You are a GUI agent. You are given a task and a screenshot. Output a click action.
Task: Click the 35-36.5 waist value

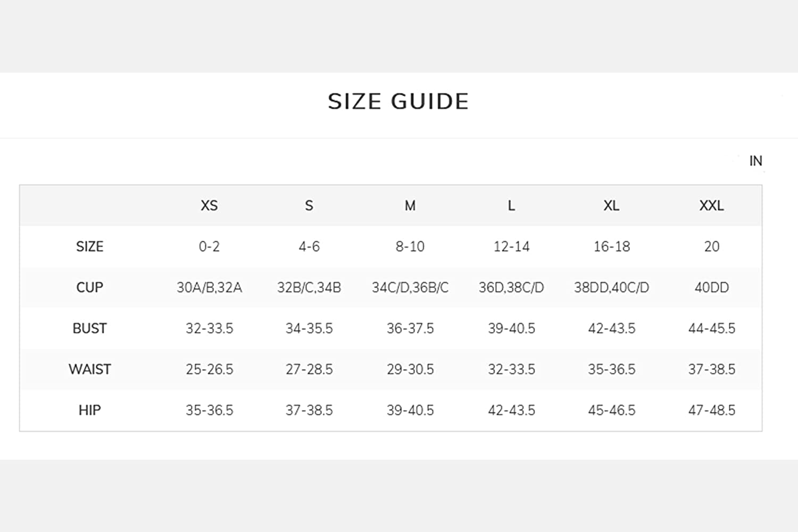coord(611,369)
